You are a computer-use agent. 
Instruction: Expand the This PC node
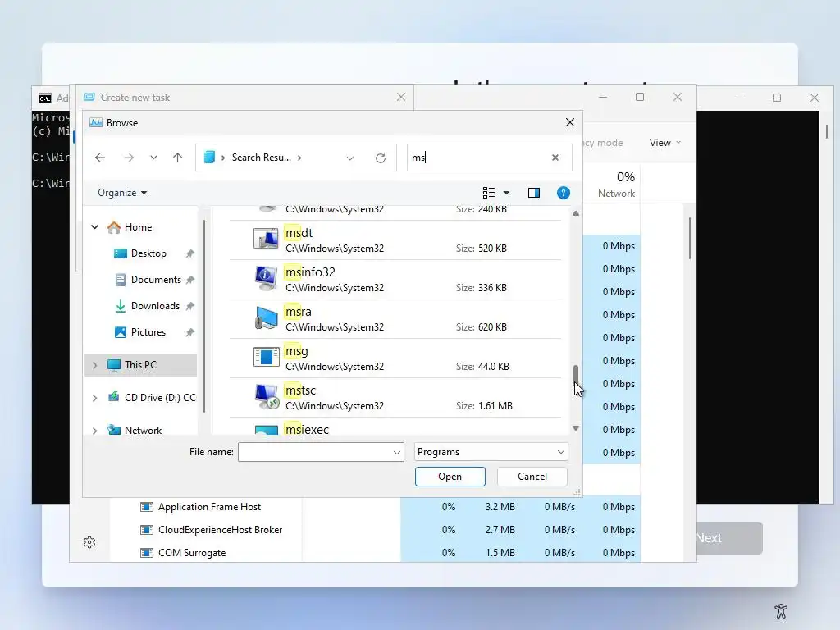[95, 365]
